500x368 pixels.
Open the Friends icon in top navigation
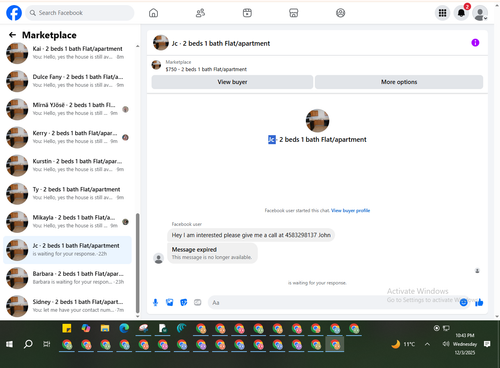tap(200, 13)
